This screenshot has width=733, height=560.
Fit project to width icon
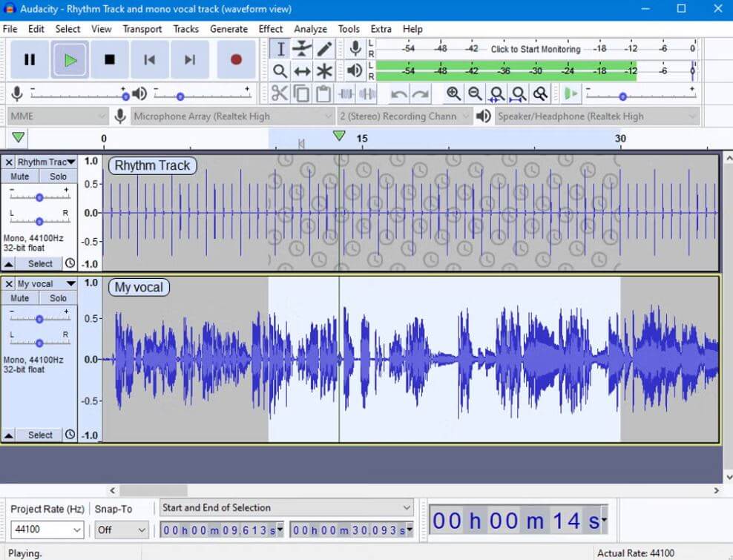tap(519, 93)
